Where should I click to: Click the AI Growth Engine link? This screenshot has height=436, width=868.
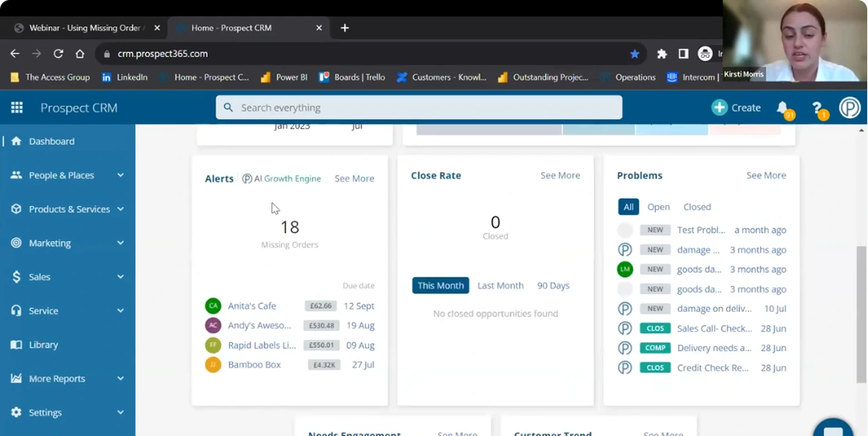282,179
